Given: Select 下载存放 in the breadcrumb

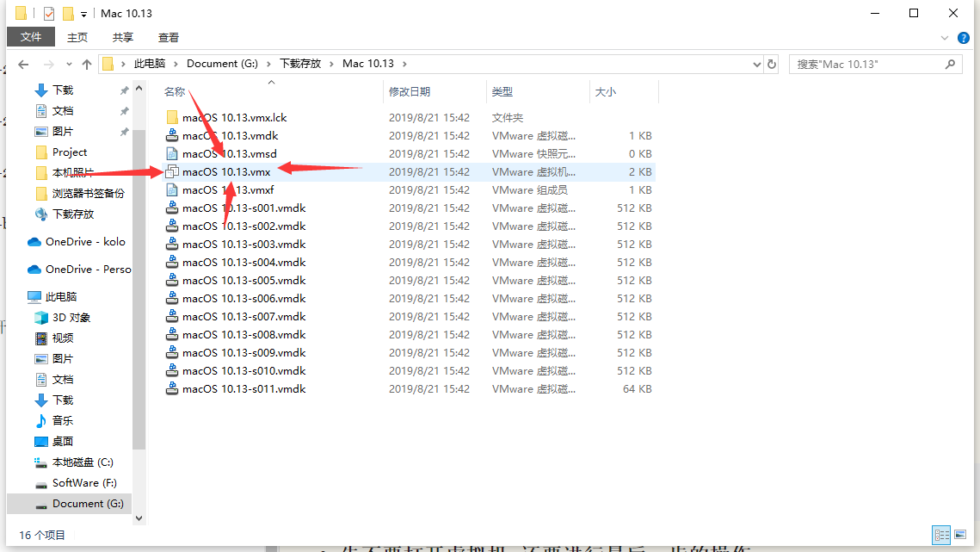Looking at the screenshot, I should [300, 64].
